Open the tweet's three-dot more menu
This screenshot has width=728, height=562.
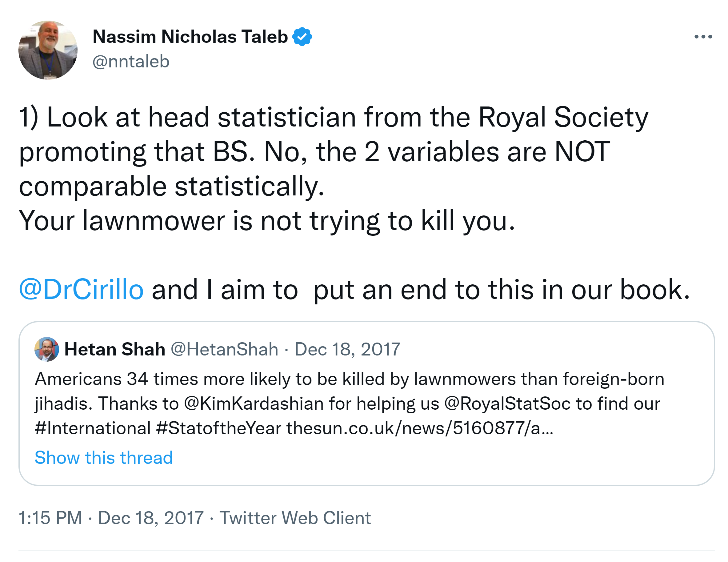(x=703, y=37)
